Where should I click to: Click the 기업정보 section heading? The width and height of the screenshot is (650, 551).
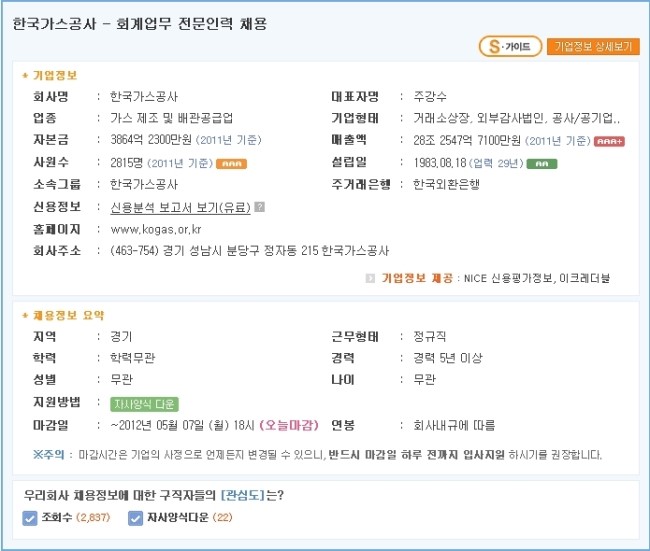pyautogui.click(x=55, y=75)
